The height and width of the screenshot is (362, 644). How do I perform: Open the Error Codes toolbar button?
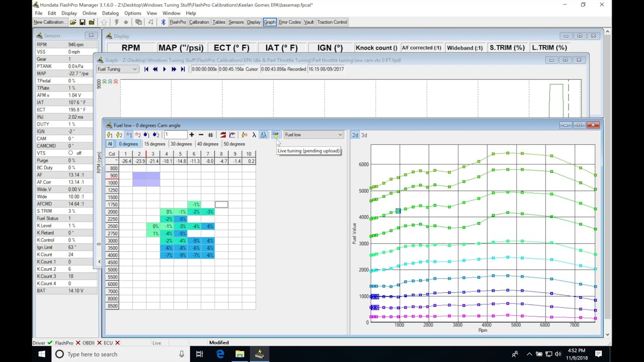tap(289, 22)
